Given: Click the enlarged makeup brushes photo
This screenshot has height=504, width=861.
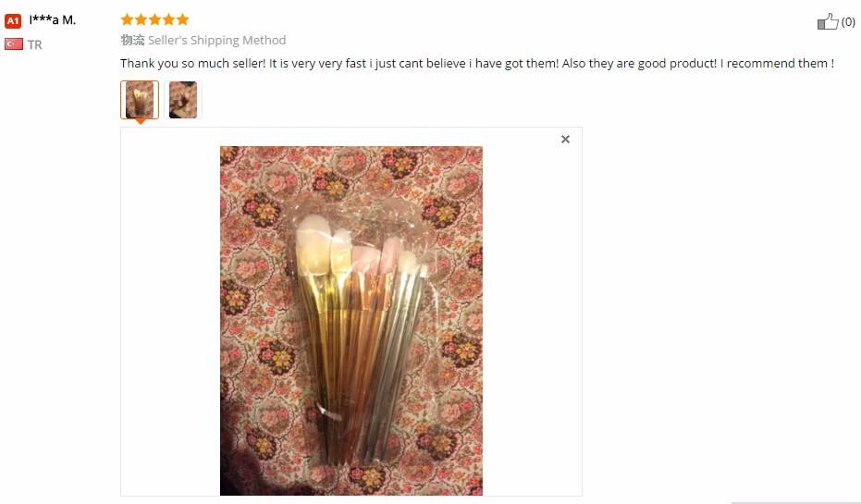Looking at the screenshot, I should [x=351, y=320].
